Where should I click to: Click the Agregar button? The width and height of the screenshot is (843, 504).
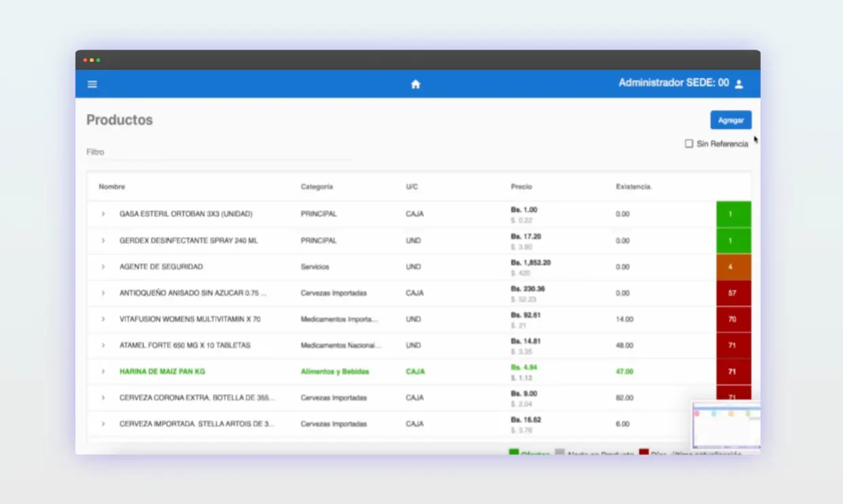[731, 120]
